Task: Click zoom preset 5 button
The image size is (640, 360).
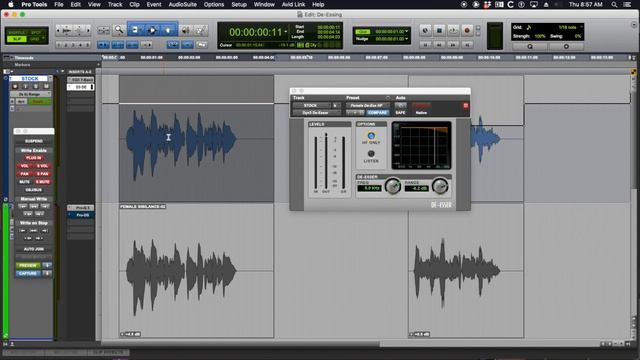Action: coord(87,44)
